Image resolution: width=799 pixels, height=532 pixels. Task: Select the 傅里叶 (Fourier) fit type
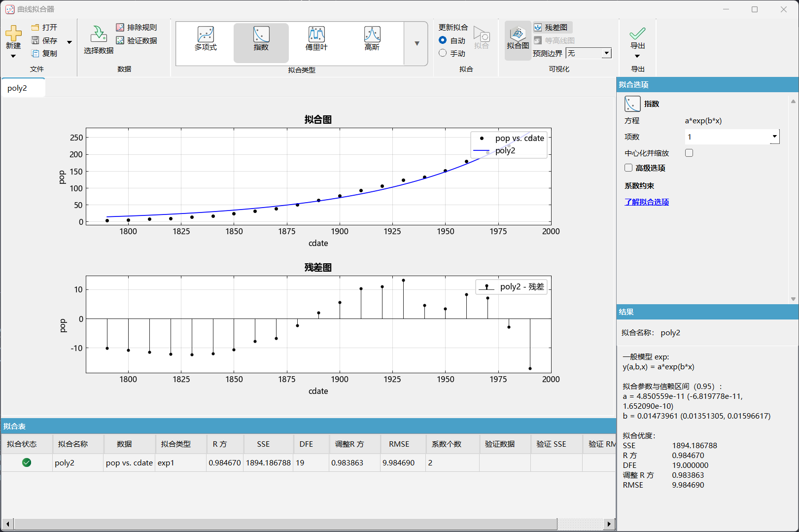(x=316, y=38)
